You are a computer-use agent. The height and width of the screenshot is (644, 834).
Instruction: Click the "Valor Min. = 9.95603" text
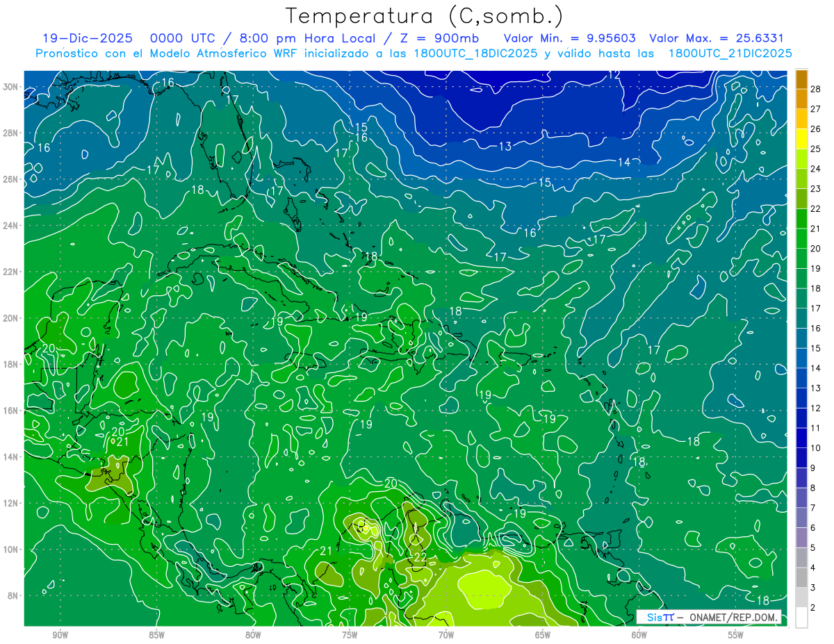click(x=570, y=39)
